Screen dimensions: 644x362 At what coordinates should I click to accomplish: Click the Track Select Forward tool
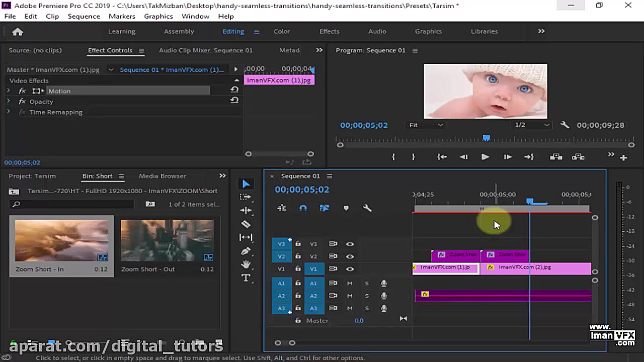coord(246,197)
